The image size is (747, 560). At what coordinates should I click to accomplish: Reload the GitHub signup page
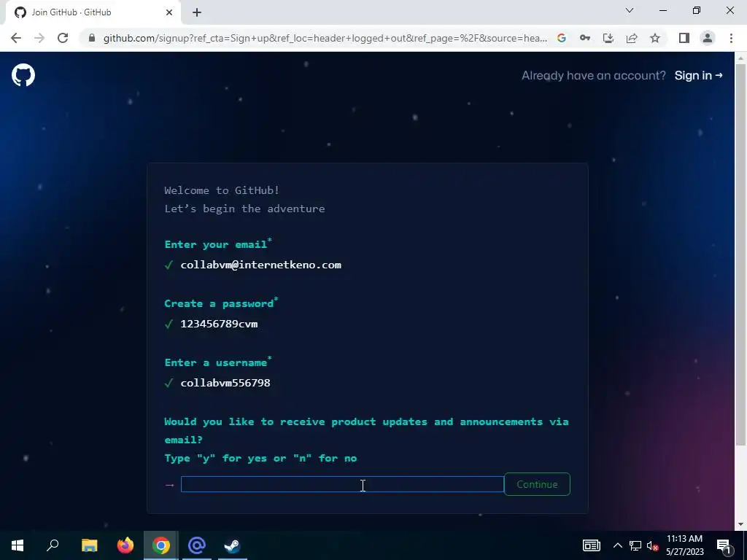tap(63, 38)
